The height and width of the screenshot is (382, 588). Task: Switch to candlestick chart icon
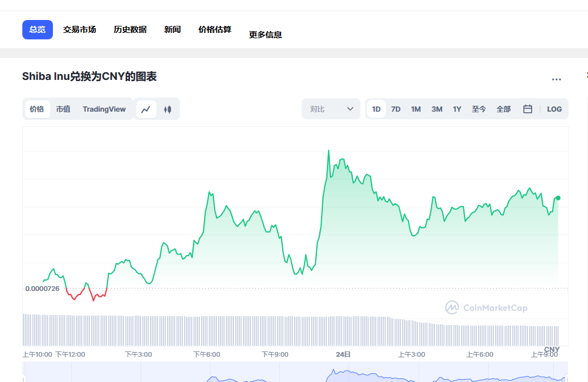[168, 109]
